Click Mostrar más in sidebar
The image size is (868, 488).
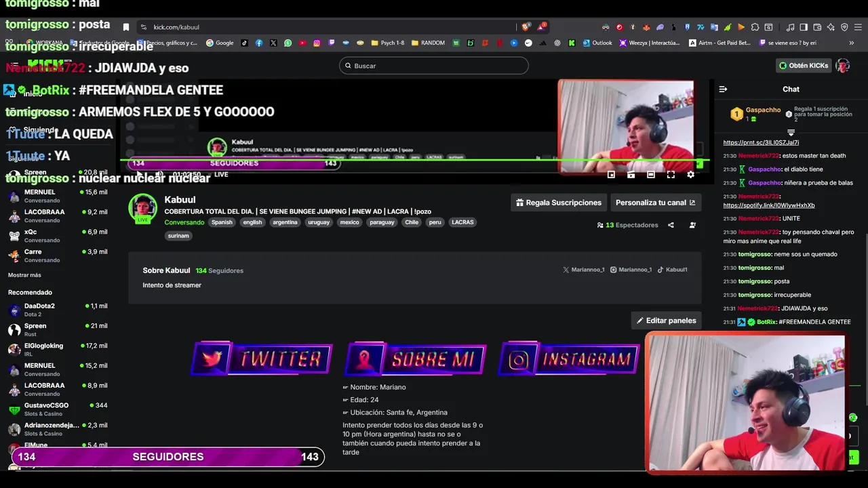(x=24, y=275)
